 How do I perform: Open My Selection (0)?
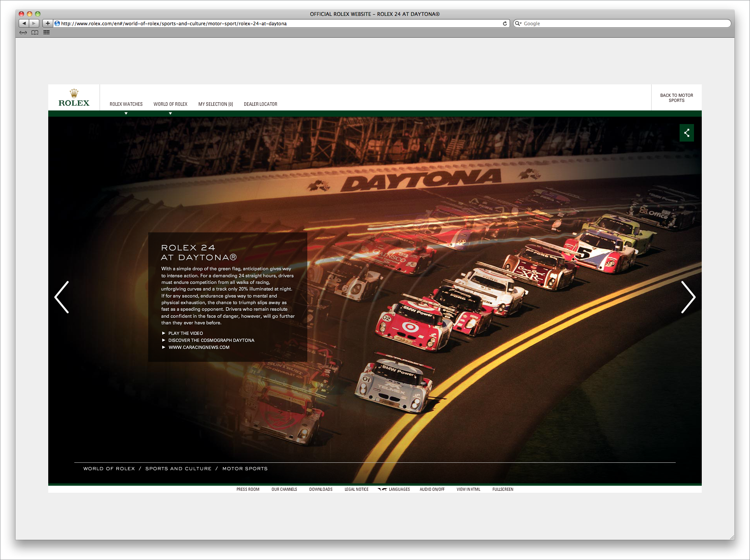tap(216, 104)
